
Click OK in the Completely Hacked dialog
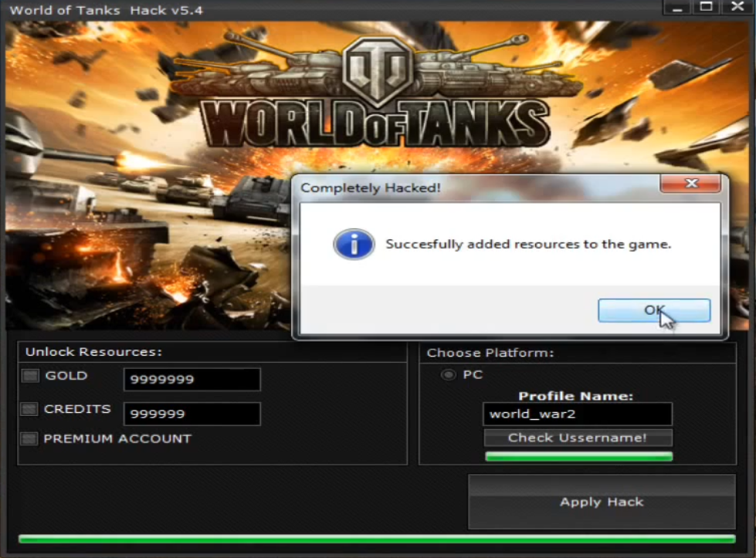[654, 310]
